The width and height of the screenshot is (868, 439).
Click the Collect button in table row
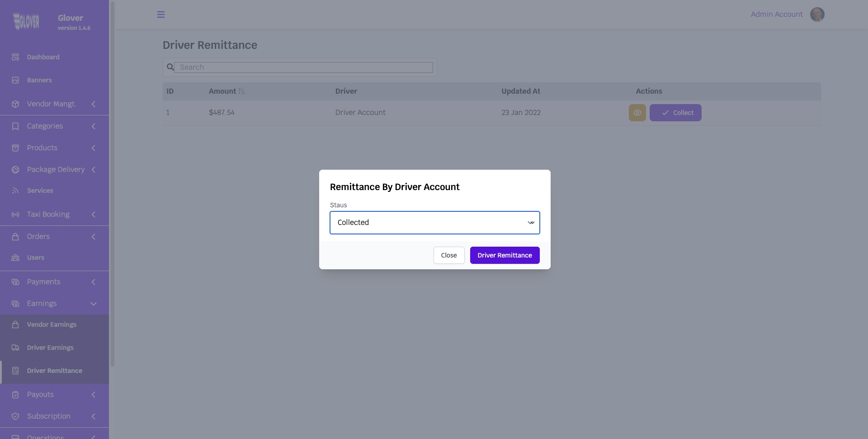pos(675,113)
